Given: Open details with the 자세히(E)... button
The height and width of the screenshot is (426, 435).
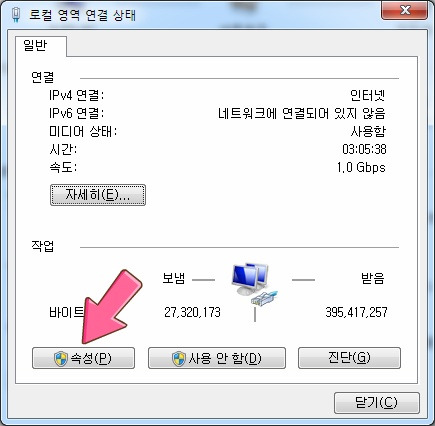Looking at the screenshot, I should coord(98,195).
